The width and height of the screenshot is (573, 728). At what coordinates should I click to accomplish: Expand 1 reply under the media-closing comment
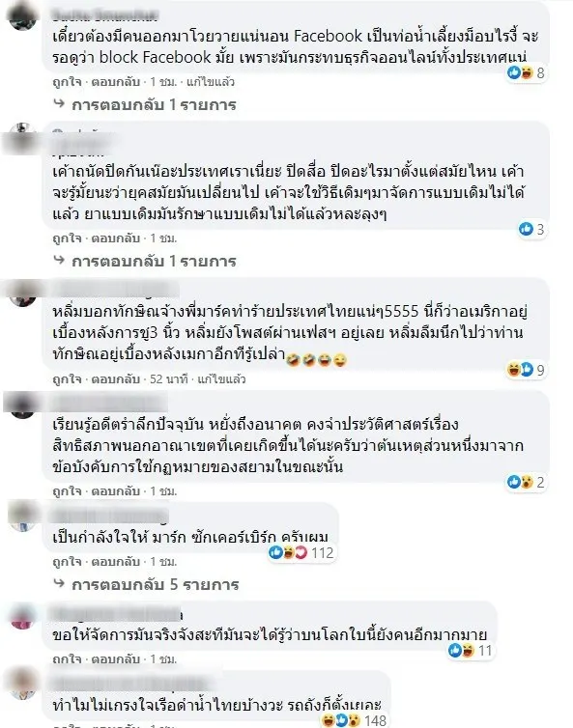[x=154, y=262]
